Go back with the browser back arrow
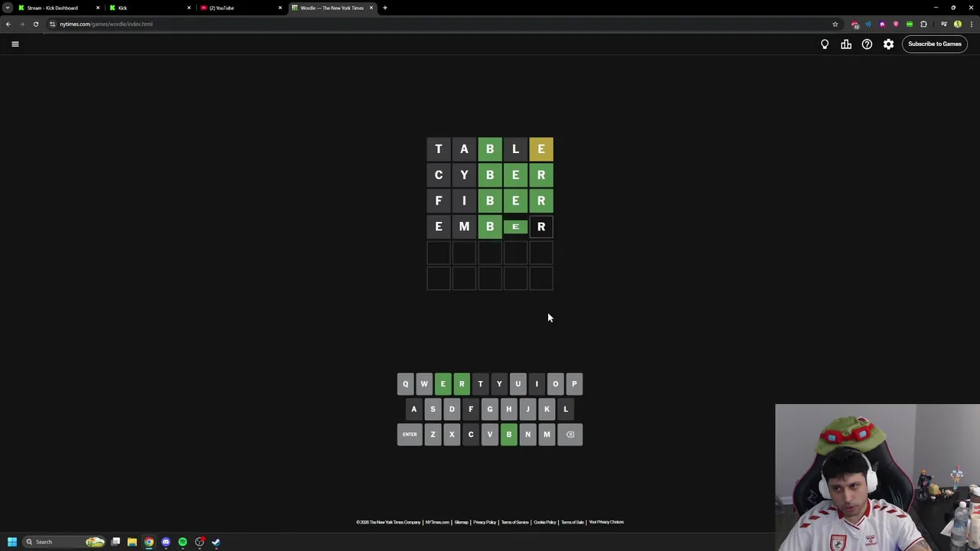The width and height of the screenshot is (980, 551). pyautogui.click(x=8, y=24)
